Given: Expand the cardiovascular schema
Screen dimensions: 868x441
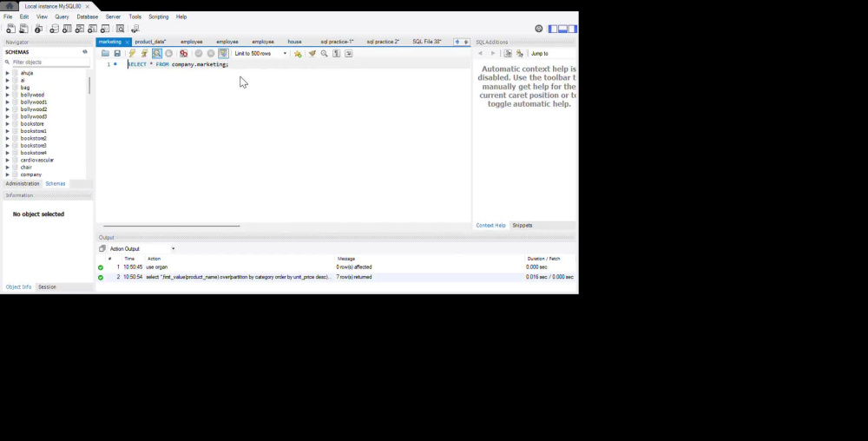Looking at the screenshot, I should pos(8,160).
